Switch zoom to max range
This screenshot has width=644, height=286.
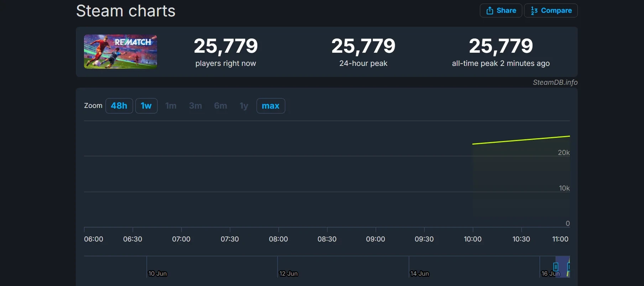point(271,106)
